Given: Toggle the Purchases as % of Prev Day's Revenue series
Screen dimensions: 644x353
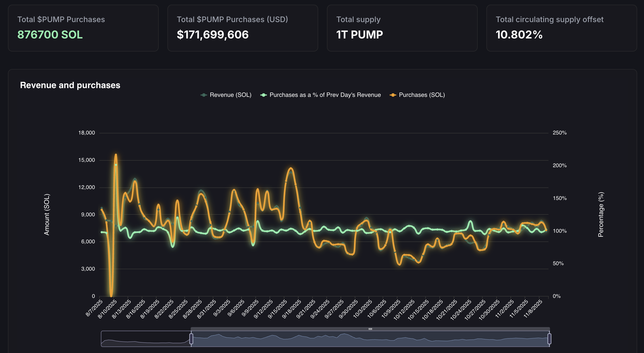Looking at the screenshot, I should [325, 95].
